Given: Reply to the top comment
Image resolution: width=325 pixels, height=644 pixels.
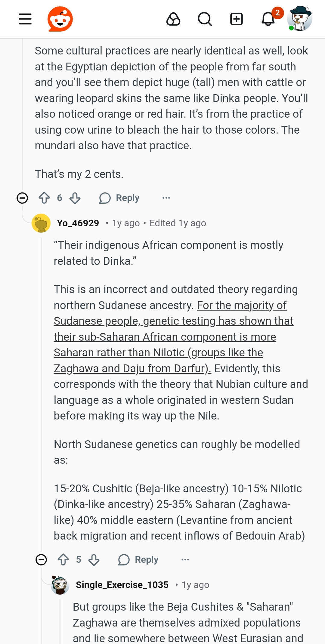Looking at the screenshot, I should click(120, 198).
